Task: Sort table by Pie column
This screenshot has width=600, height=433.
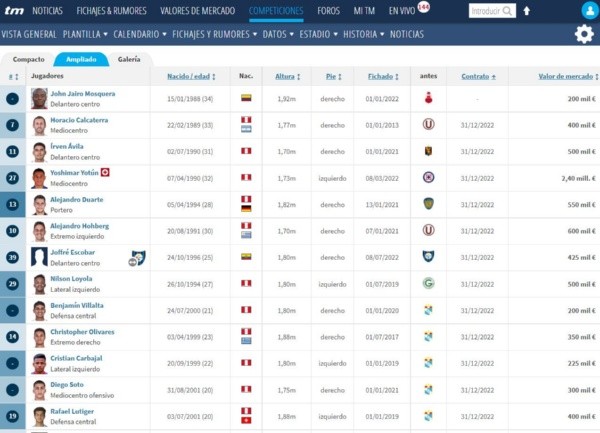Action: [x=333, y=77]
